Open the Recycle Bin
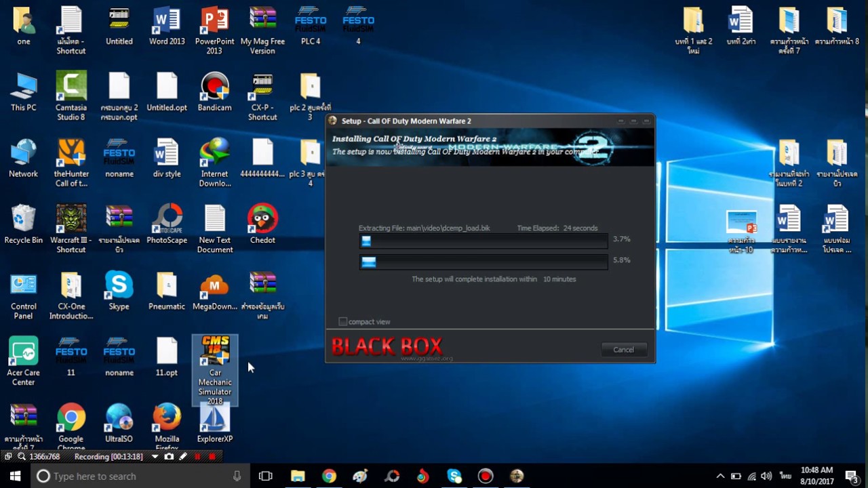The image size is (868, 488). pyautogui.click(x=24, y=224)
